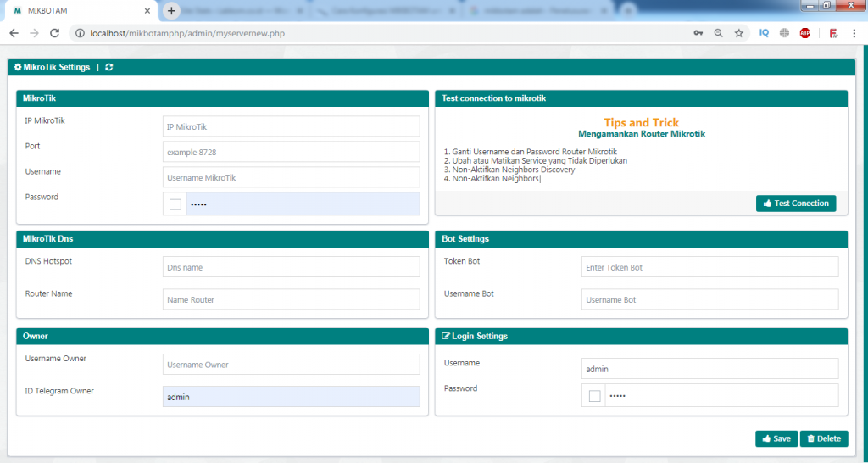Open the zoom magnifier icon in the address bar
Screen dimensions: 868x463
pyautogui.click(x=719, y=33)
